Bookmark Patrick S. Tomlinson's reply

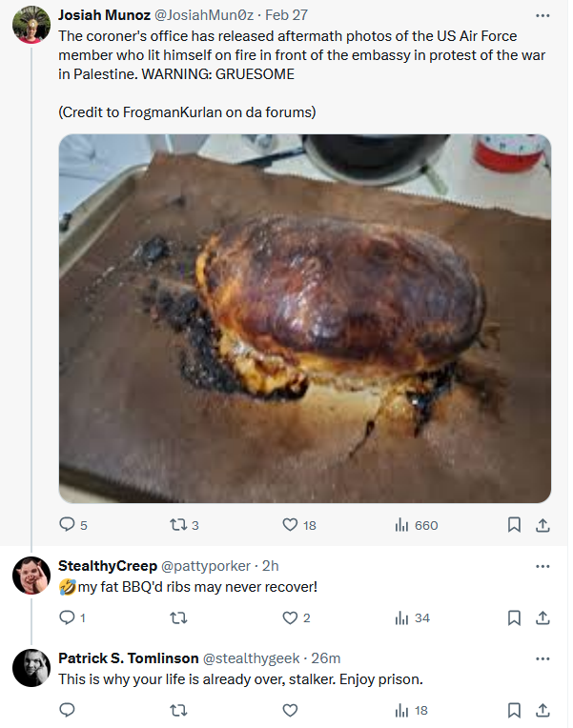(x=514, y=710)
